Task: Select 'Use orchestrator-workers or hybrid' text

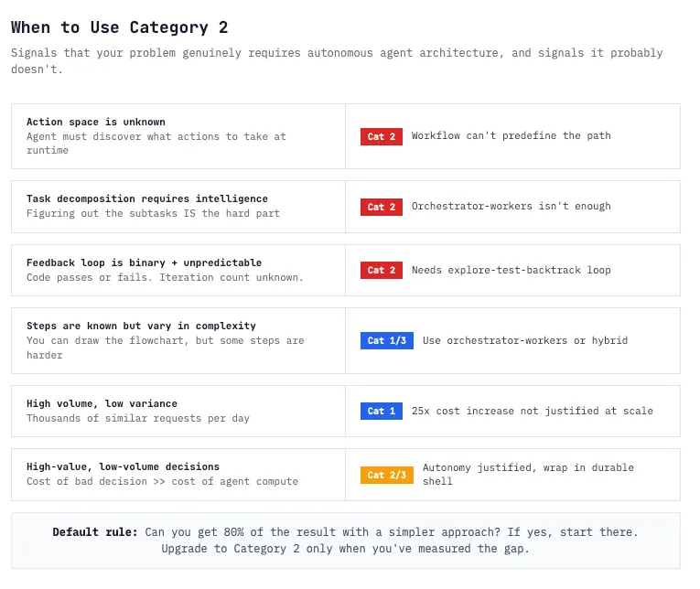Action: 525,340
